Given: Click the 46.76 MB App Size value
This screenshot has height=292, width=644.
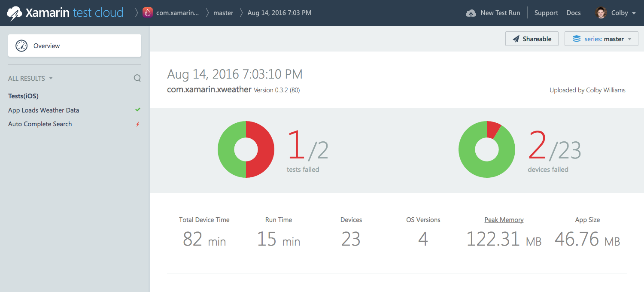Looking at the screenshot, I should pos(587,240).
